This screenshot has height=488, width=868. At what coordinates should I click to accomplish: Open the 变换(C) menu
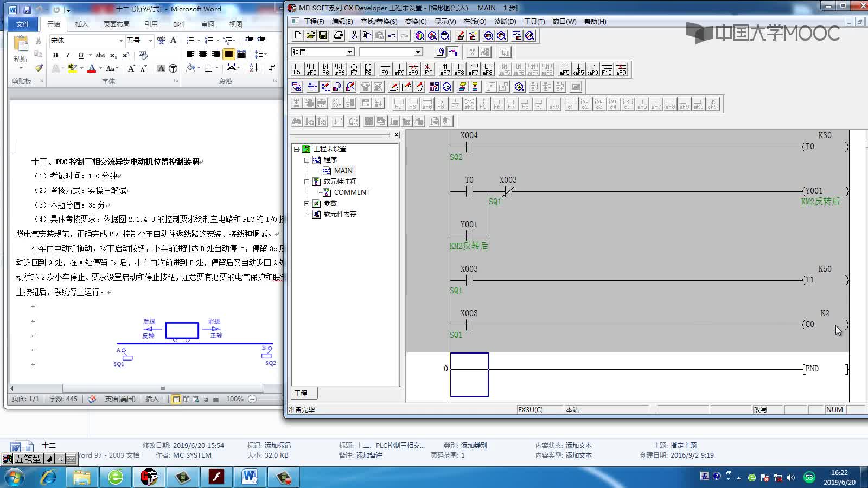coord(416,22)
